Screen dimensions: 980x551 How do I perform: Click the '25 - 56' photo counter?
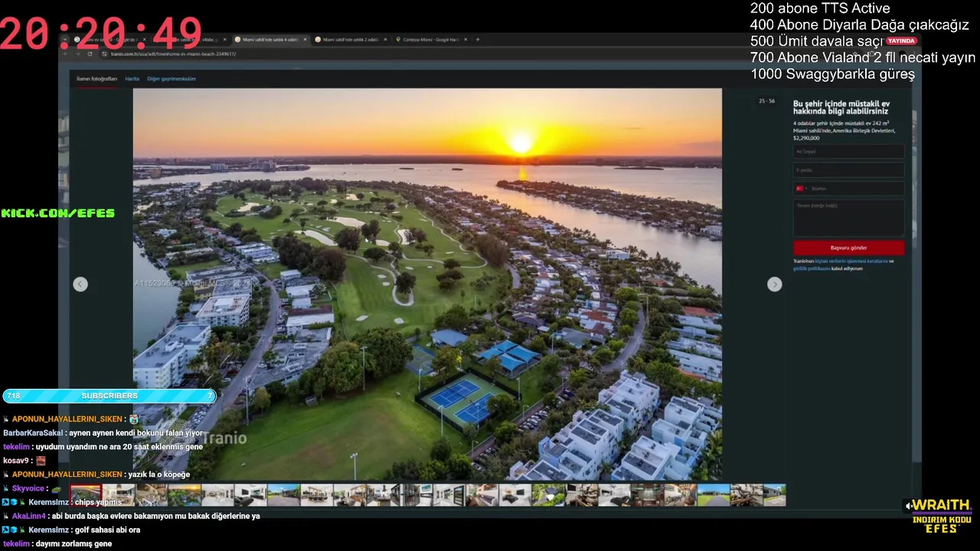(x=766, y=101)
